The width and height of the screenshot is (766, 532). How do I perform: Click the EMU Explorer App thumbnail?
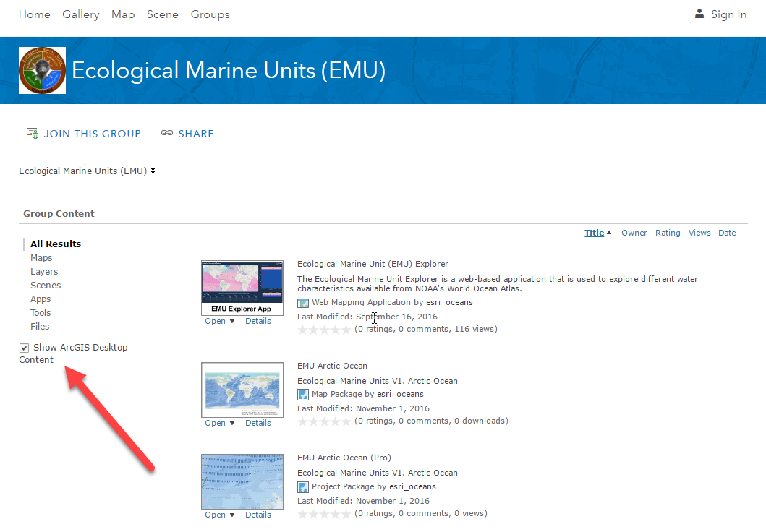click(242, 288)
